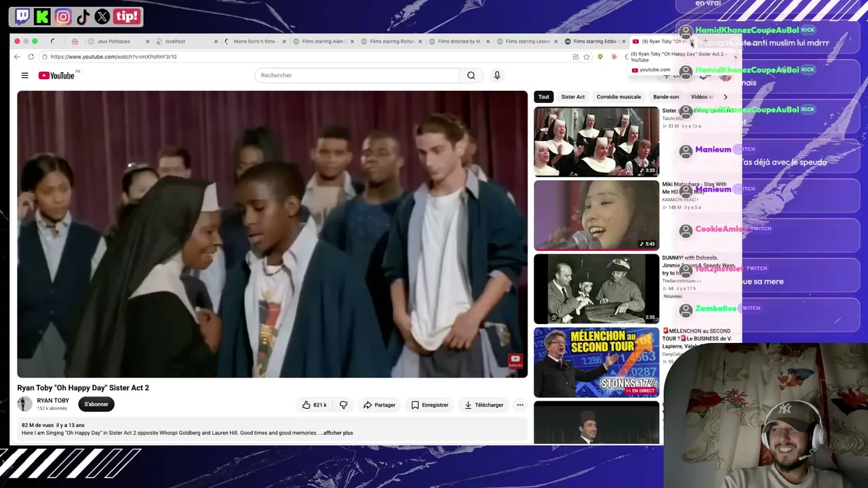Click the tip! badge in the overlay

[x=127, y=16]
